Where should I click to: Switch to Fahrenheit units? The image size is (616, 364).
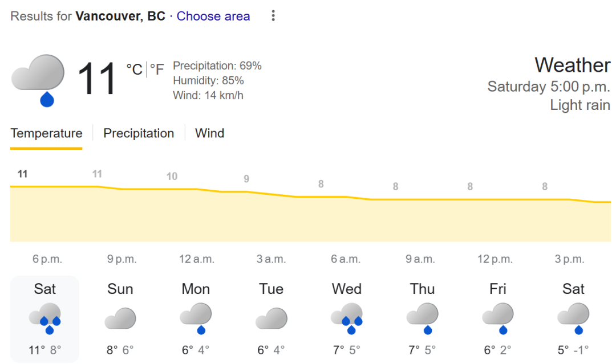(157, 69)
